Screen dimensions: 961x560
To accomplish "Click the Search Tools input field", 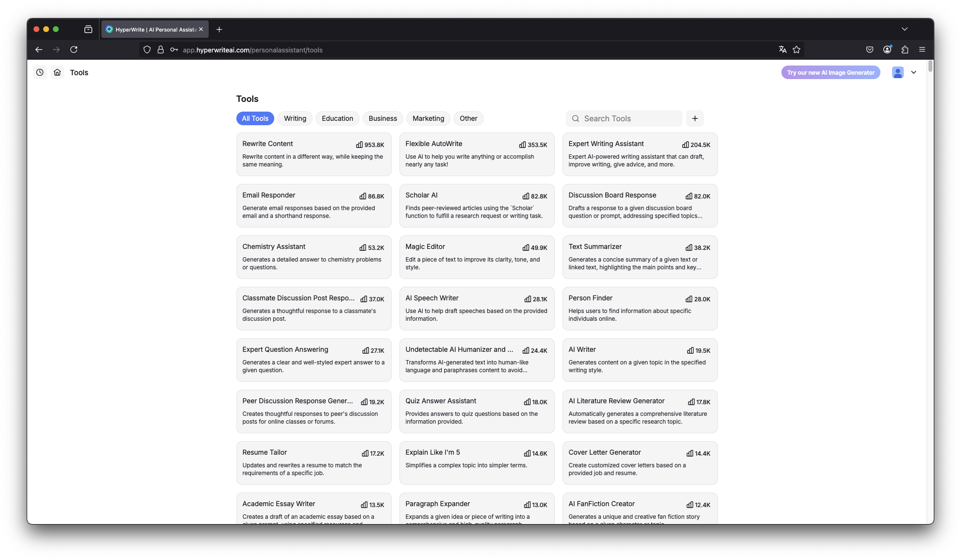I will click(x=629, y=118).
